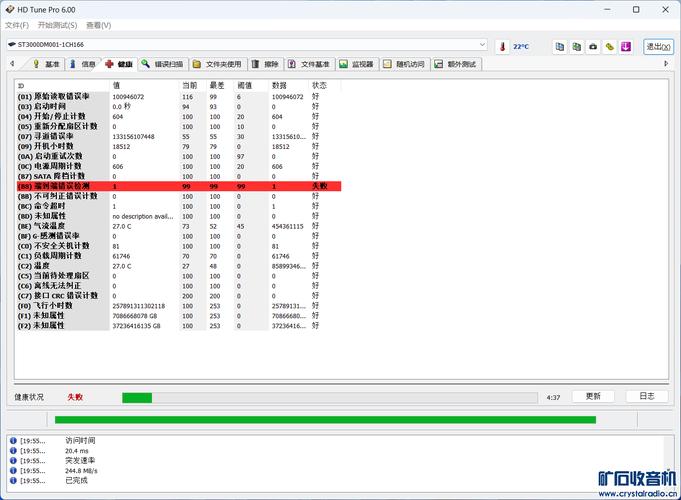Screen dimensions: 681x500
Task: Open the 文件夹使用 folder usage tab
Action: pos(217,64)
